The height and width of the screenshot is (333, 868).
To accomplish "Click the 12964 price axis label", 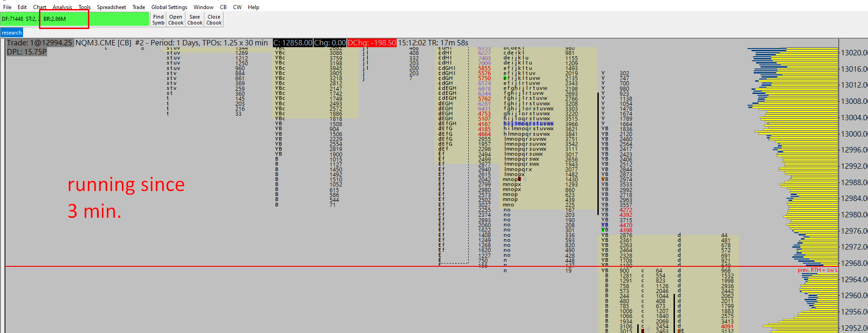I will point(854,279).
